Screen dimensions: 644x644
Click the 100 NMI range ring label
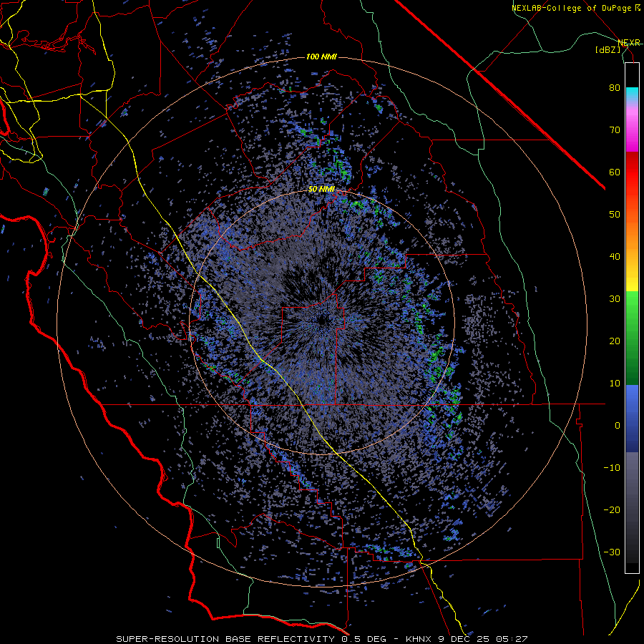click(321, 57)
